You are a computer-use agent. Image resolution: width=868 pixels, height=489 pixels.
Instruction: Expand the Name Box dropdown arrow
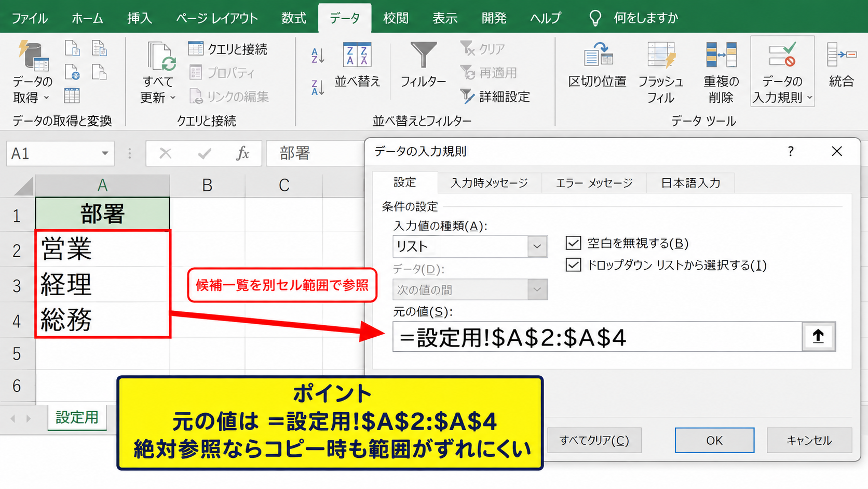105,153
